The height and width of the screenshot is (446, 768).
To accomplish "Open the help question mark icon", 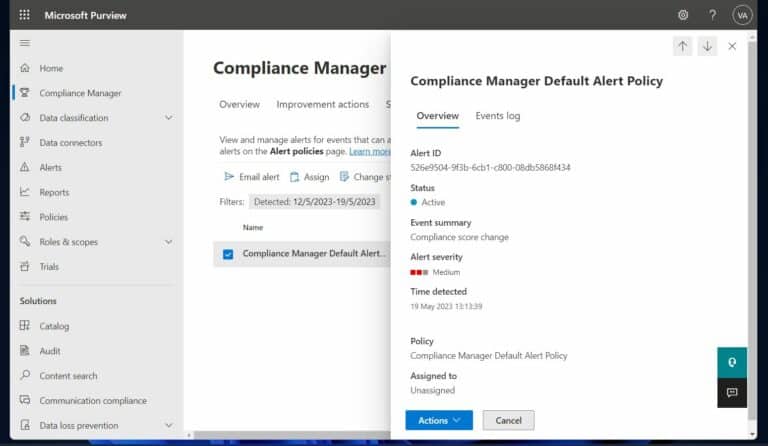I will pos(712,15).
